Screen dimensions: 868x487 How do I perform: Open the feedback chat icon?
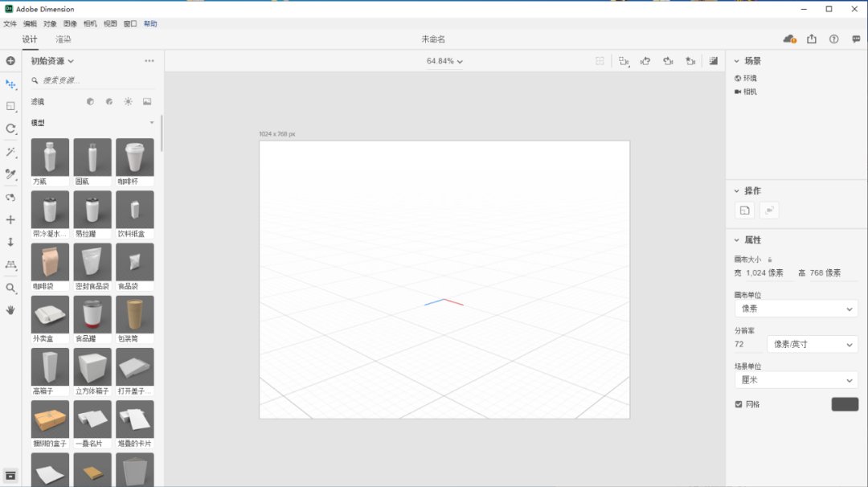pos(856,39)
